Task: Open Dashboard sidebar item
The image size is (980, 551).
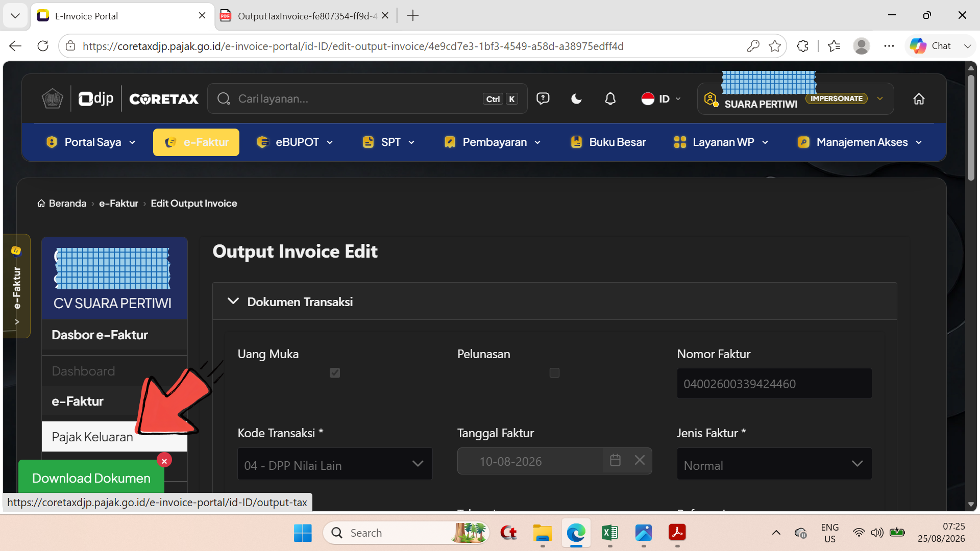Action: pyautogui.click(x=83, y=371)
